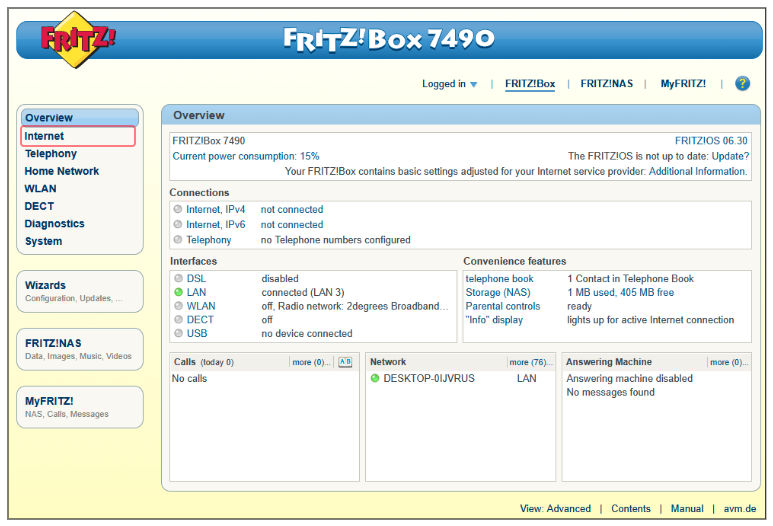The image size is (773, 526).
Task: Open the help question mark icon
Action: pyautogui.click(x=742, y=83)
